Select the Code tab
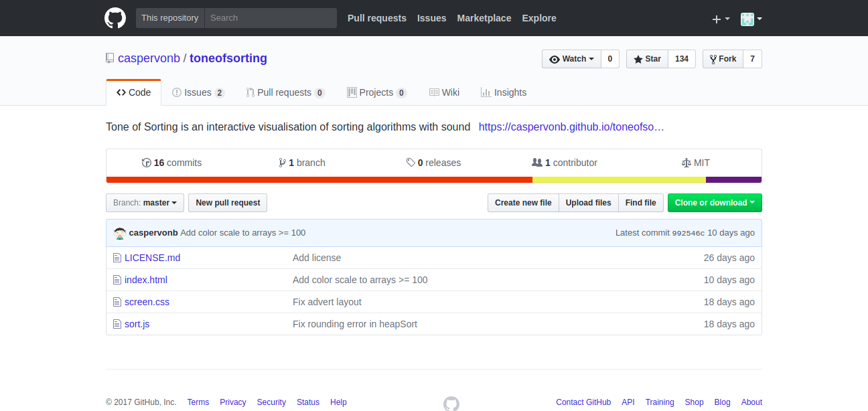This screenshot has height=411, width=868. pyautogui.click(x=134, y=92)
